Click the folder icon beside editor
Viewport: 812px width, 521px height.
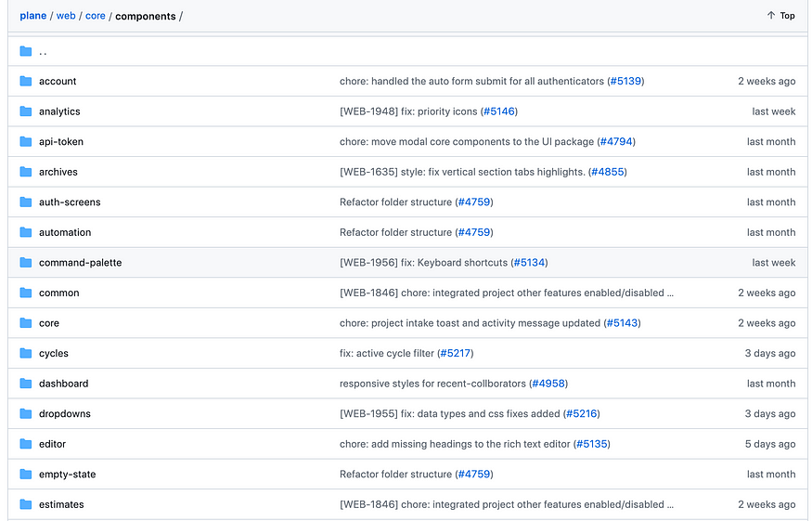click(25, 444)
